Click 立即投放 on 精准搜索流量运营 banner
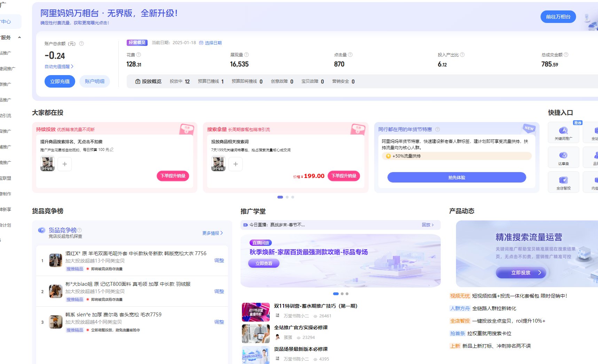 point(521,273)
